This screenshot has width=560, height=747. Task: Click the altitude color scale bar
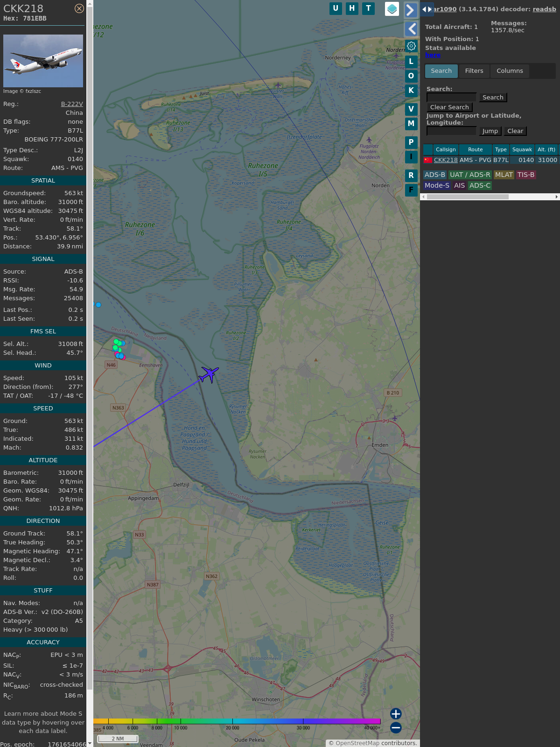tap(237, 721)
